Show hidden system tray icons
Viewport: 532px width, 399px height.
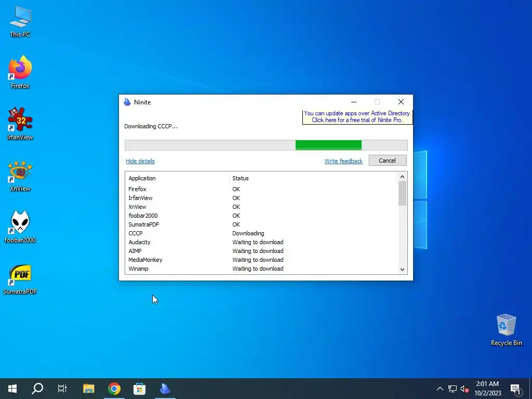tap(440, 389)
